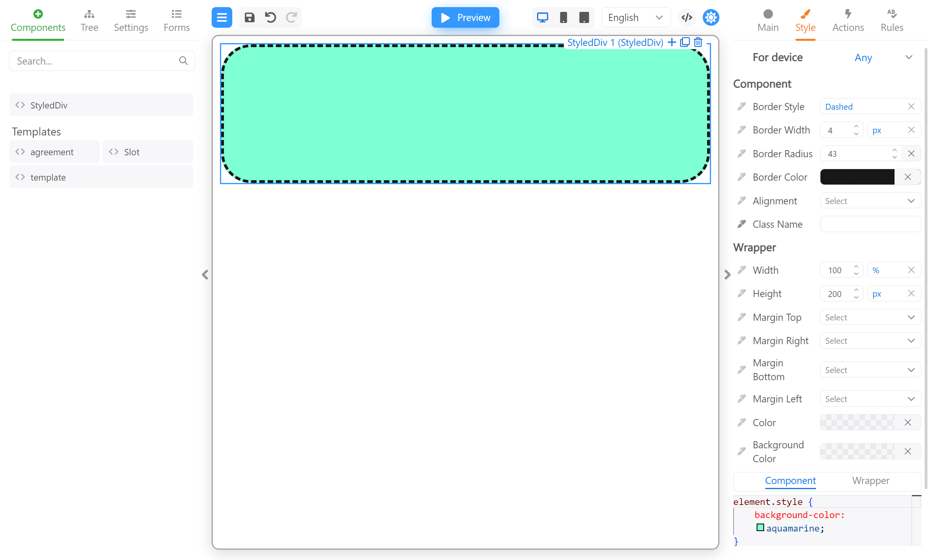Clear the Border Color value
This screenshot has height=560, width=931.
[908, 177]
